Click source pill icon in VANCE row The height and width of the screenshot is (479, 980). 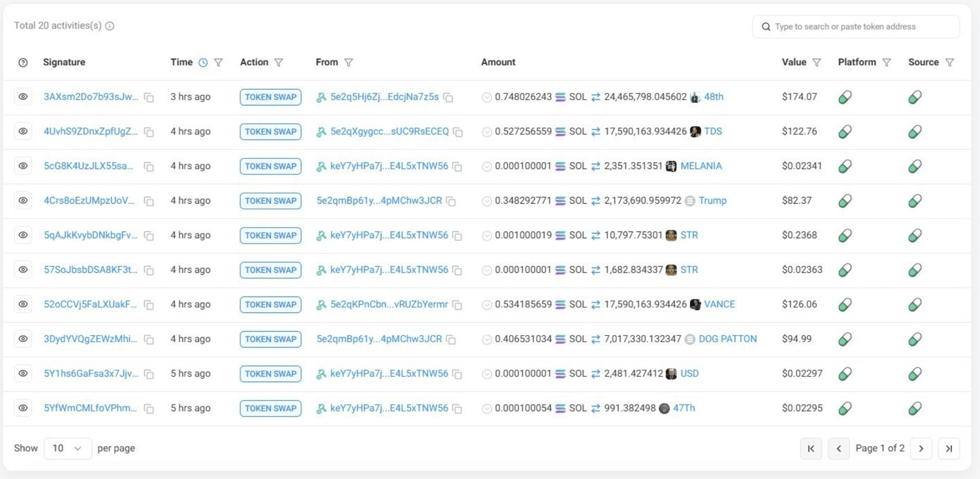coord(915,305)
